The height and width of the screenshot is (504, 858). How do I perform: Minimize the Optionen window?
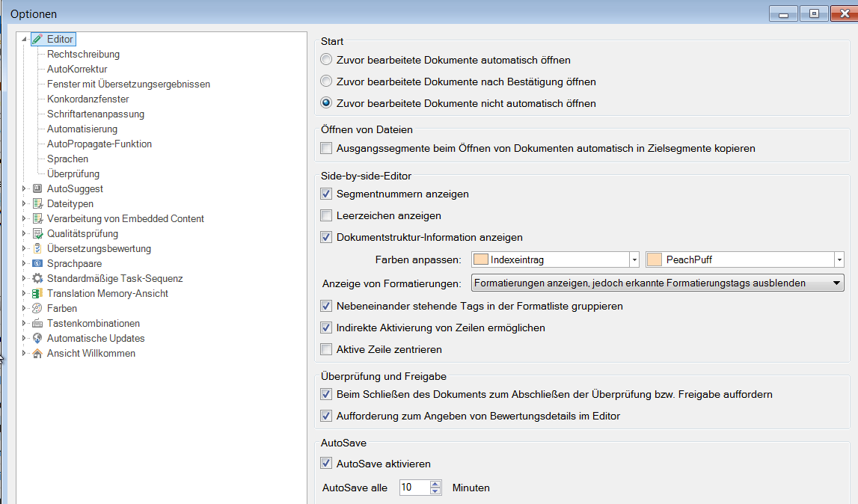point(784,13)
